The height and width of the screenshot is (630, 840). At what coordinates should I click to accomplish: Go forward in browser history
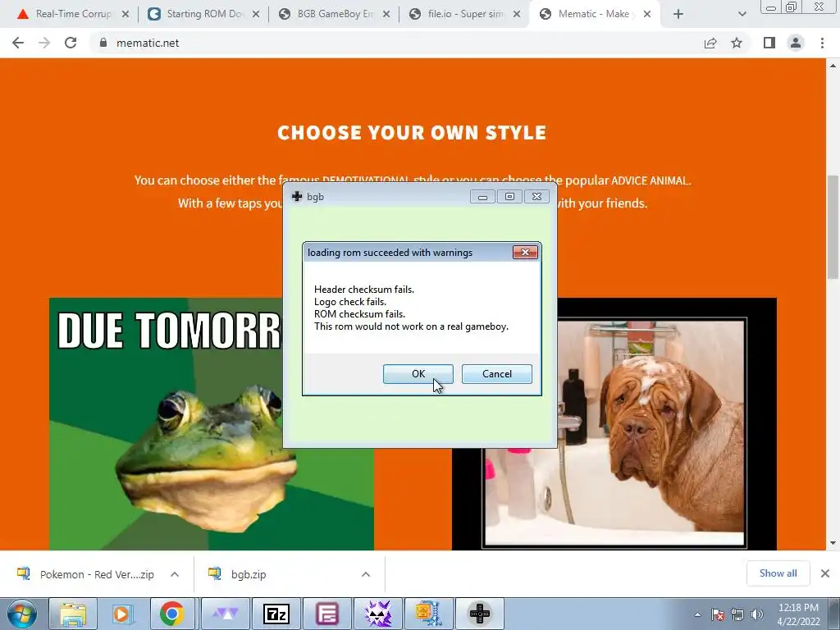pyautogui.click(x=44, y=43)
